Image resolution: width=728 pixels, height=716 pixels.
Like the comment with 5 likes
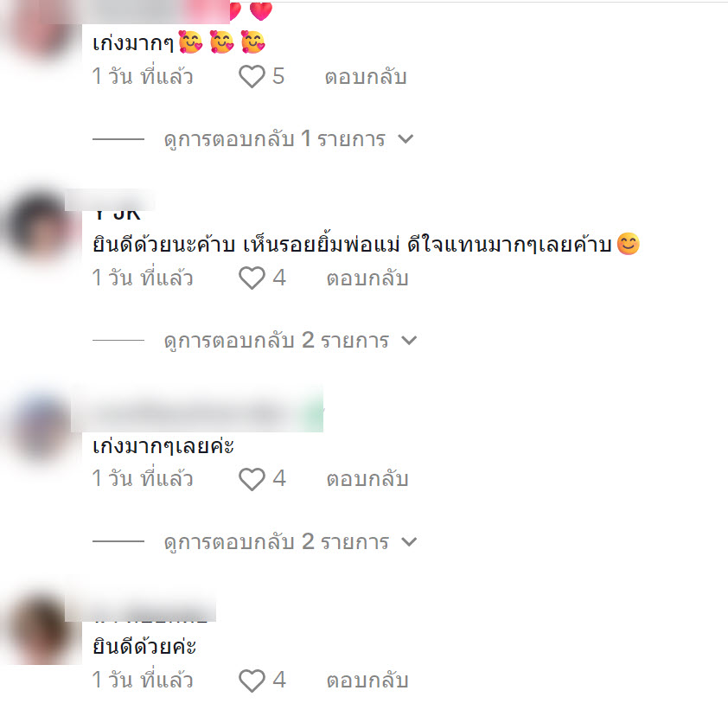point(252,77)
